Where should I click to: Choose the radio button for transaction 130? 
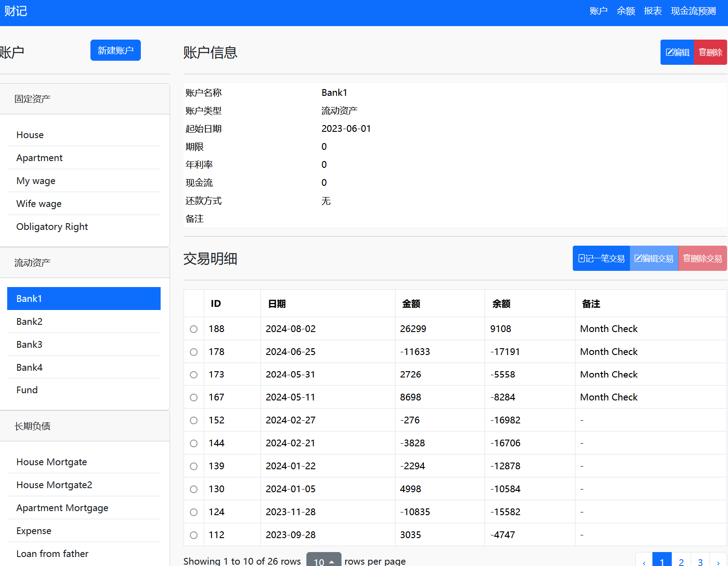[x=193, y=489]
